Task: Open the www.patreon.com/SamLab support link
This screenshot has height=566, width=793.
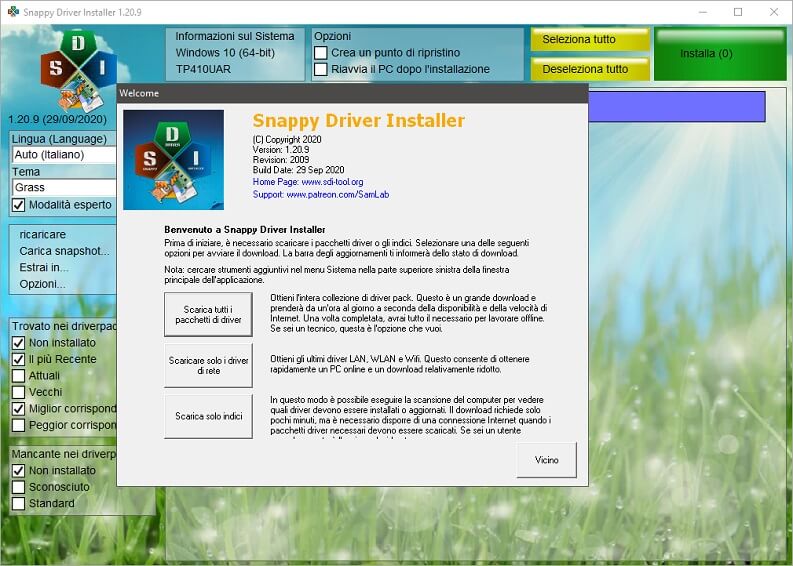Action: [338, 195]
